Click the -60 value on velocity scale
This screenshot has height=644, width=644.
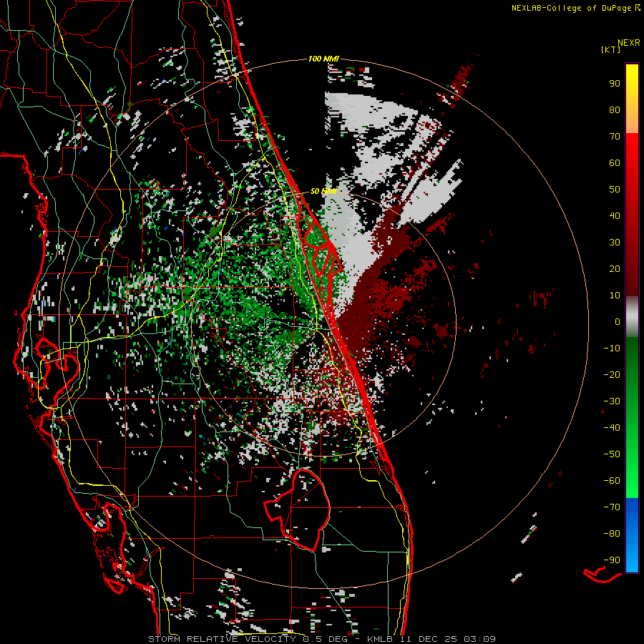(612, 481)
